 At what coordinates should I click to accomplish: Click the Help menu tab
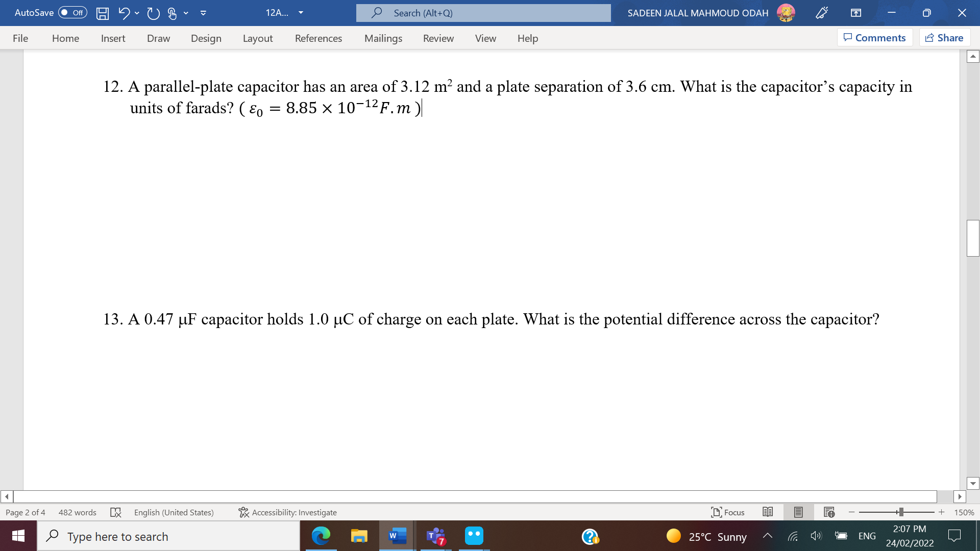[527, 38]
